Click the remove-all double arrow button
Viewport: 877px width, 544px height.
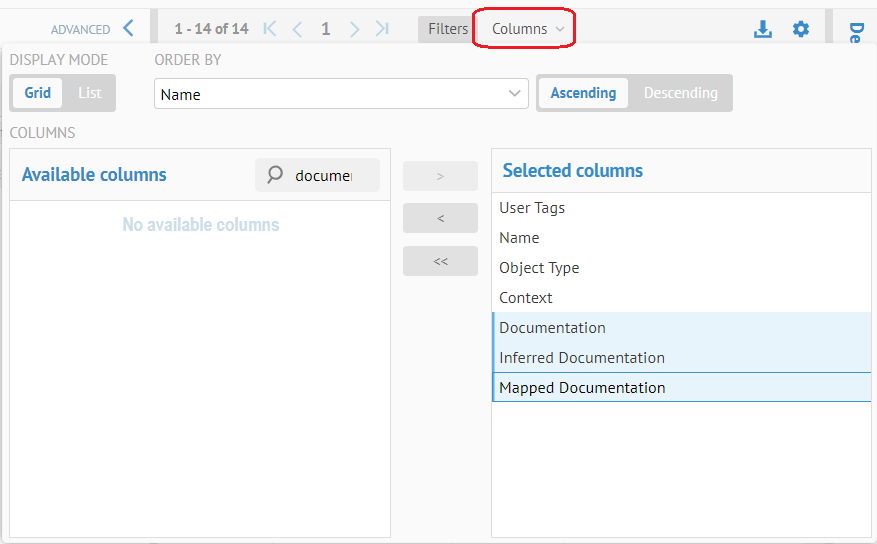tap(440, 261)
